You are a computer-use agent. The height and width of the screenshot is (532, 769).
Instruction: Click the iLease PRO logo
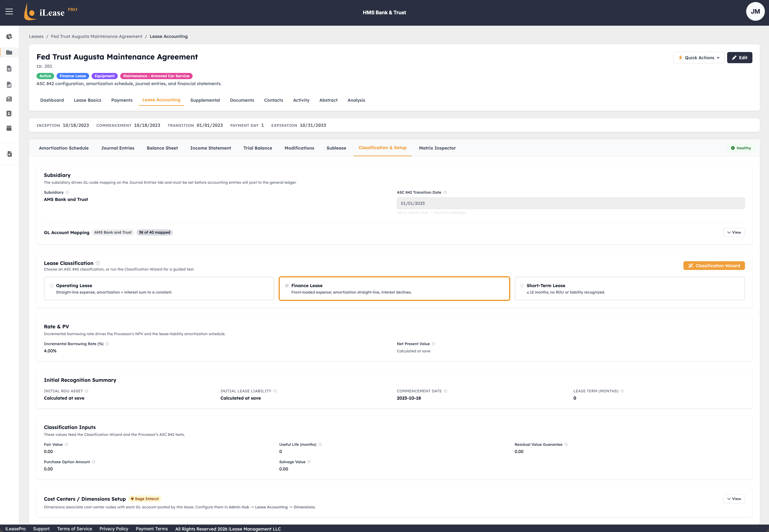point(51,12)
